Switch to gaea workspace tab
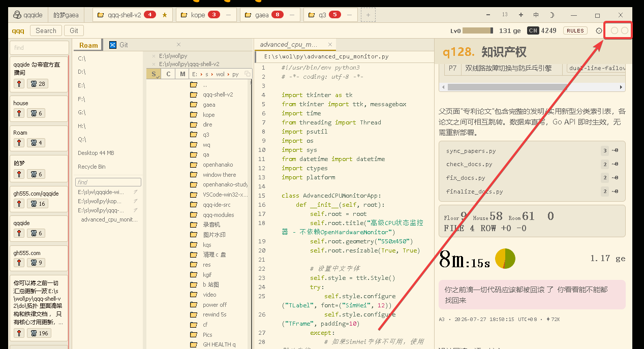 (x=270, y=15)
